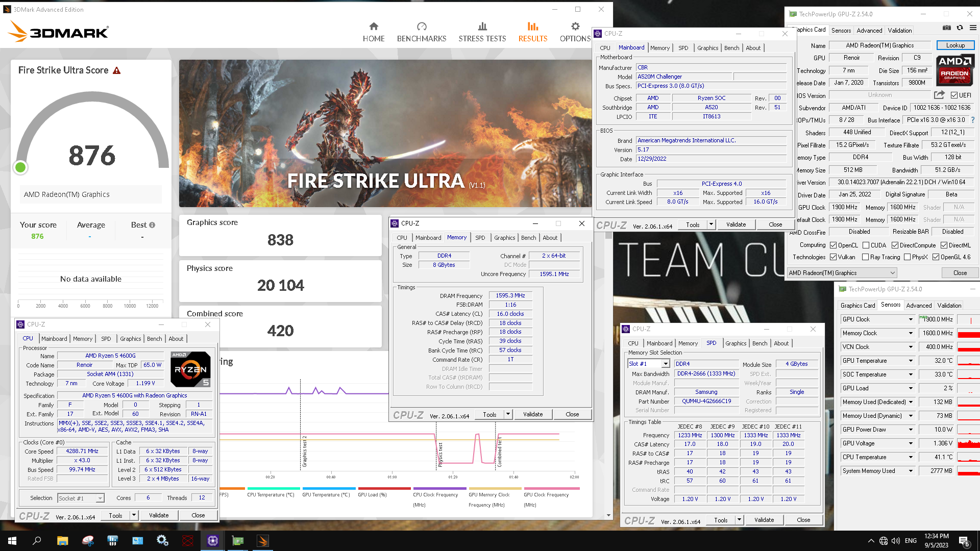Open the Windows Start menu
This screenshot has width=980, height=551.
pyautogui.click(x=12, y=541)
